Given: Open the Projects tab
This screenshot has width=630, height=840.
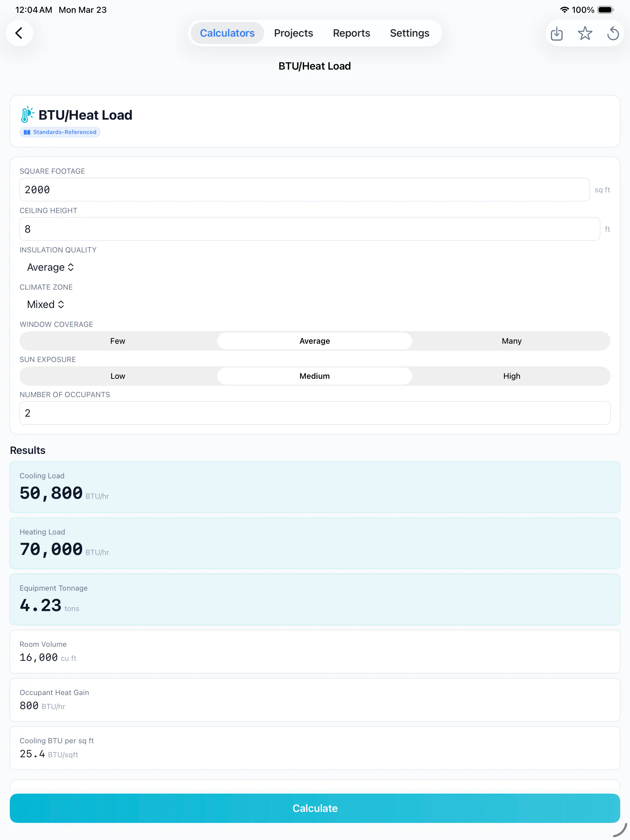Looking at the screenshot, I should 294,33.
